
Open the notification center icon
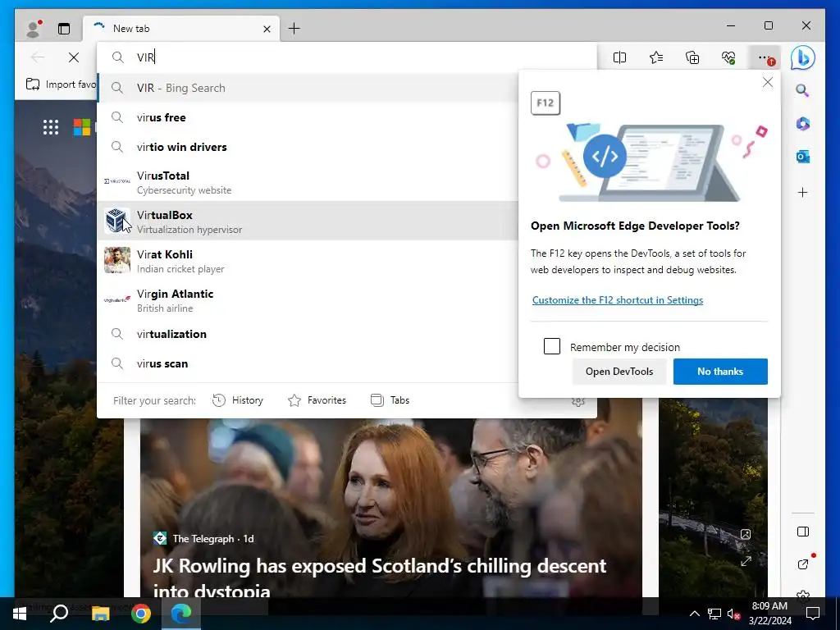point(813,614)
